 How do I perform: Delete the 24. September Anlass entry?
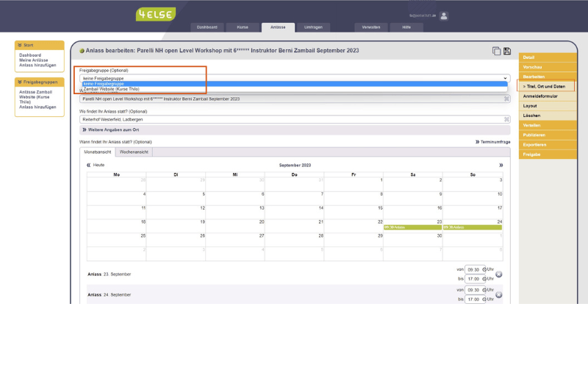coord(498,295)
